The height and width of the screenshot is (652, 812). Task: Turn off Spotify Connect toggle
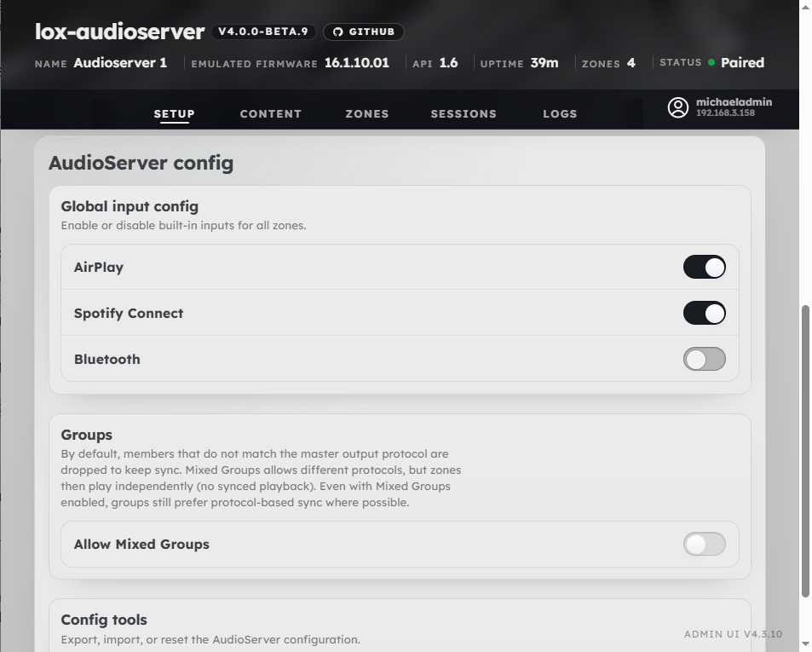(704, 313)
